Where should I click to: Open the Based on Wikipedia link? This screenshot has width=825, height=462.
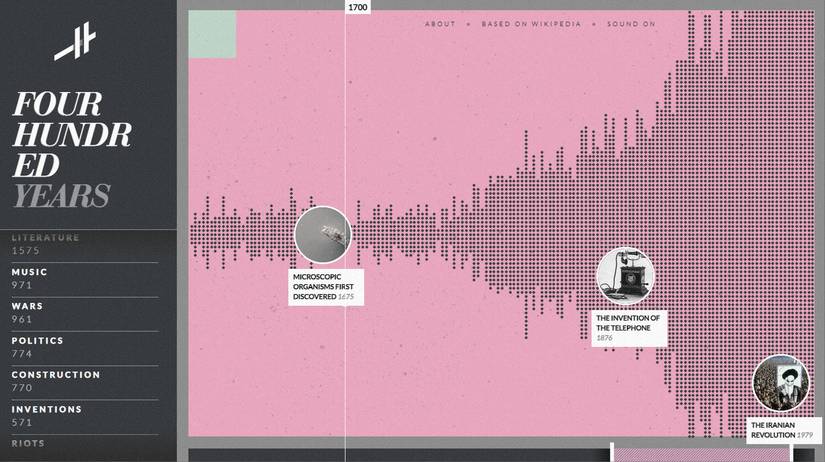tap(531, 24)
